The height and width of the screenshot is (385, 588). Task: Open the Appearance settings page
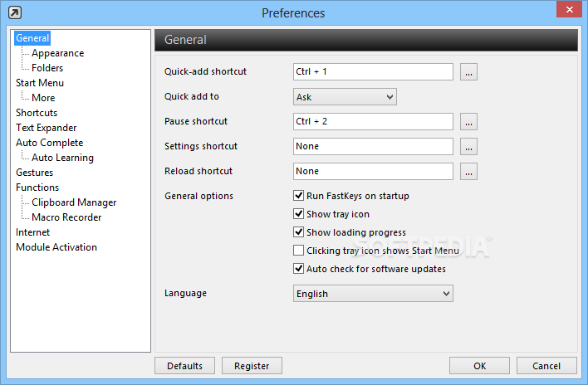pos(58,53)
